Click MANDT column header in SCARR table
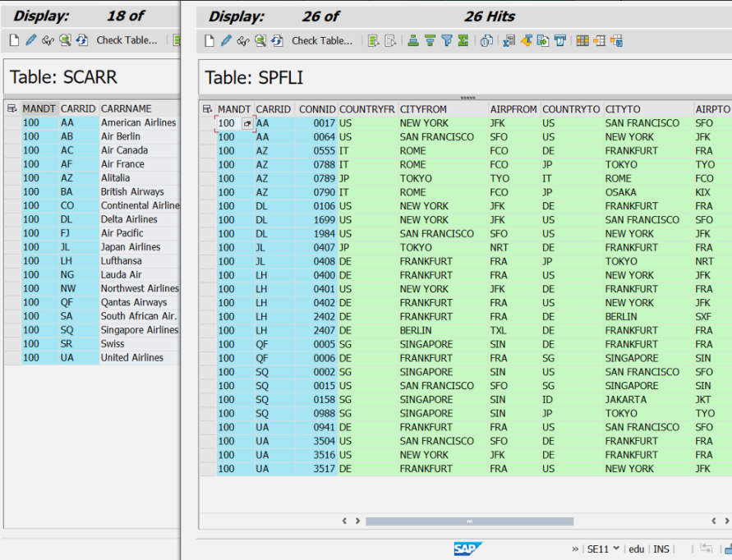 coord(39,108)
